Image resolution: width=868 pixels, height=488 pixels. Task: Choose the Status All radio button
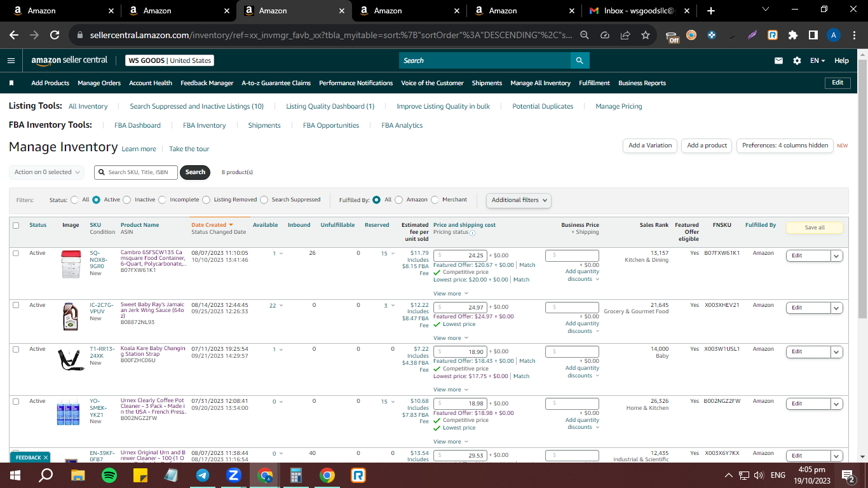click(75, 200)
